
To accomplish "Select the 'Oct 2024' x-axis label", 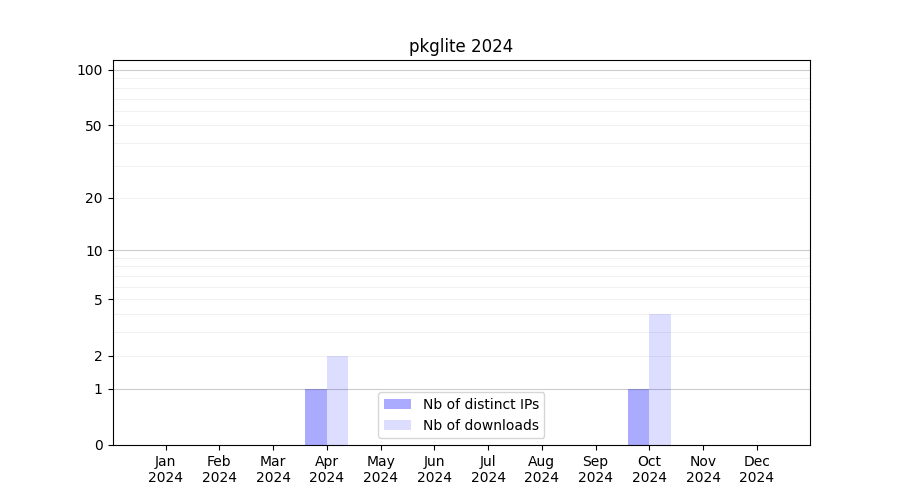I will point(649,469).
